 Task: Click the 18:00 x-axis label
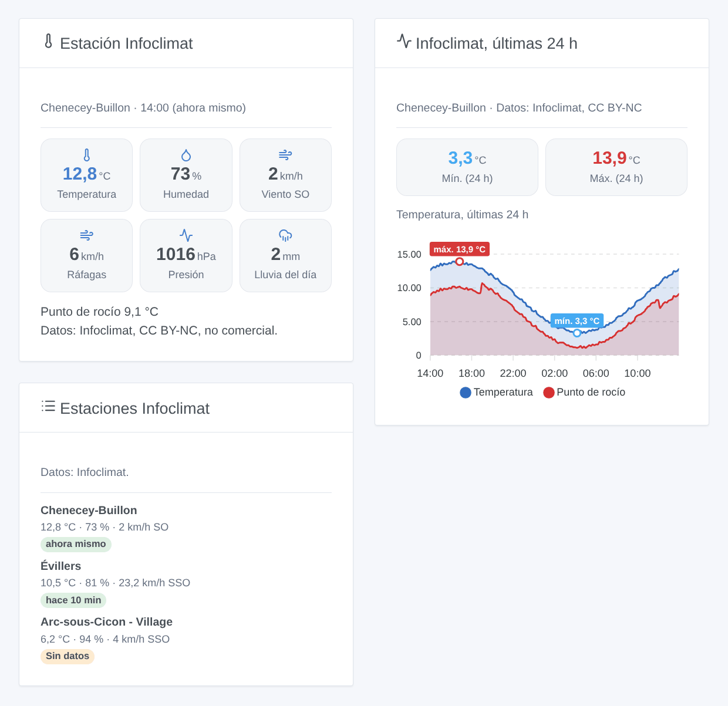pyautogui.click(x=471, y=373)
